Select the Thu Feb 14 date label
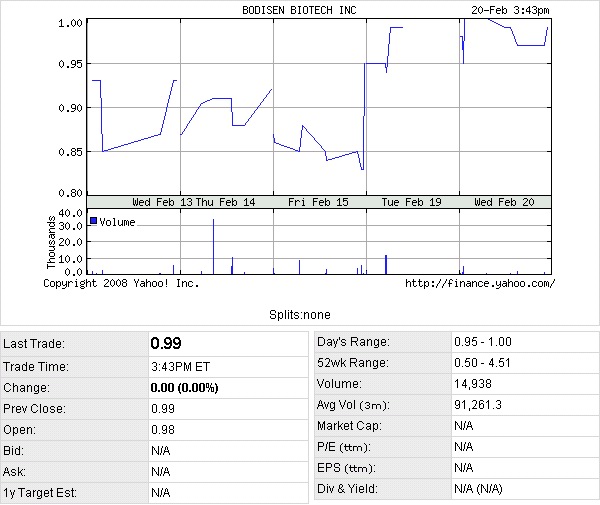 225,202
